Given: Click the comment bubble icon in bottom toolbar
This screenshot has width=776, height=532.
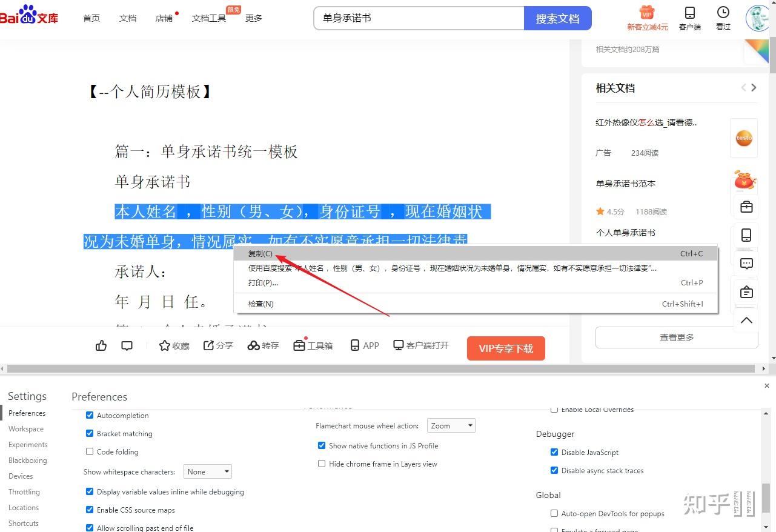Looking at the screenshot, I should click(x=127, y=345).
